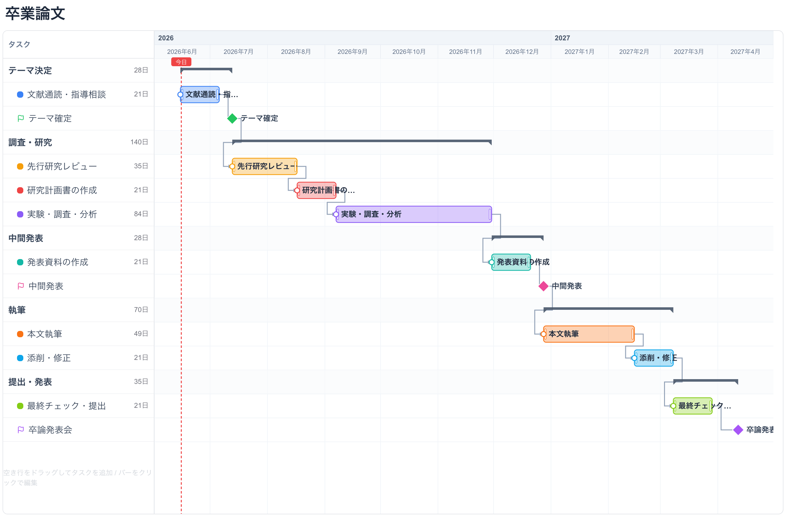Click the pink flag icon beside 中間発表
Screen dimensions: 786x532
click(20, 286)
